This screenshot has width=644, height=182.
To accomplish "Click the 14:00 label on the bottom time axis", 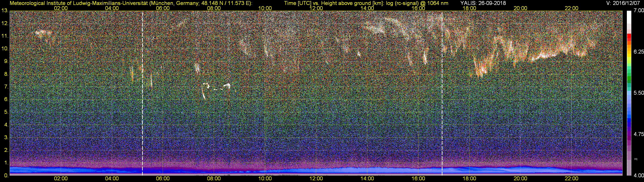I will point(367,179).
